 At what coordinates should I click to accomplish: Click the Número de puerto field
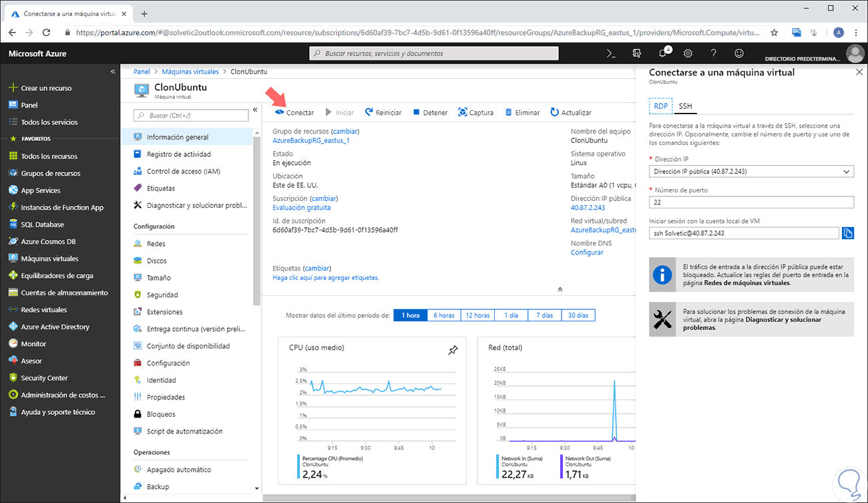pos(751,202)
